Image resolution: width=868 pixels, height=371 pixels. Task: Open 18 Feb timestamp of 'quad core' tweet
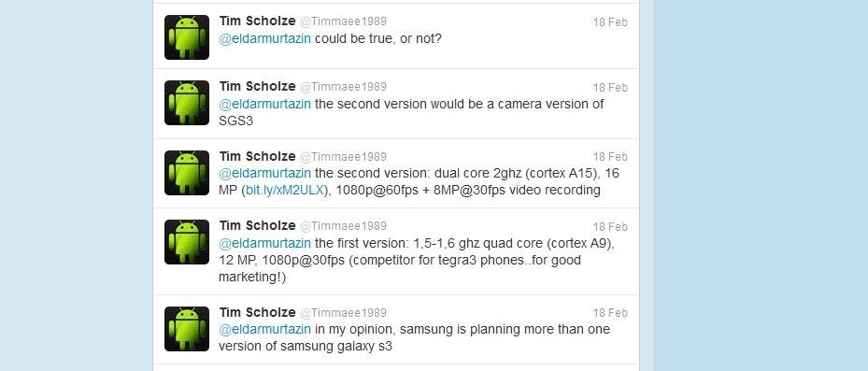[x=610, y=227]
